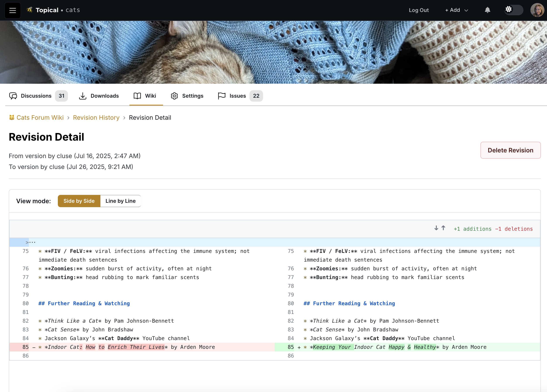Click left '## Further Reading & Watching' heading
The image size is (547, 392).
coord(84,303)
